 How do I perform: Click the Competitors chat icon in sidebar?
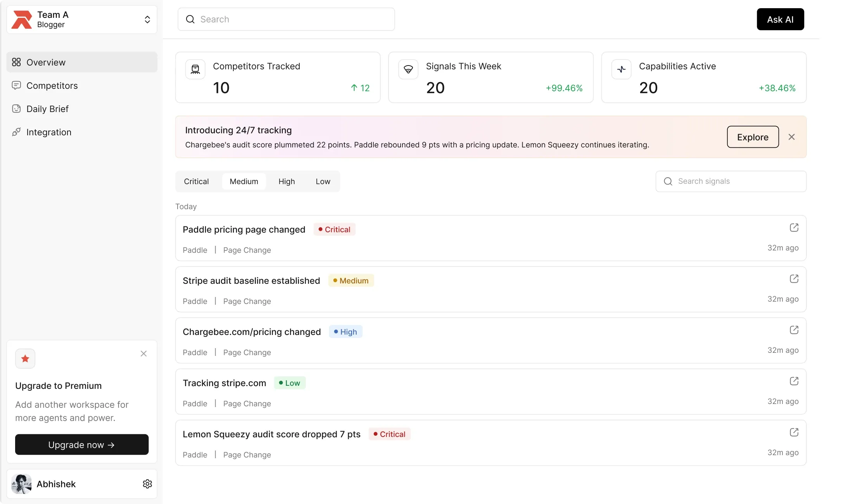(x=16, y=85)
